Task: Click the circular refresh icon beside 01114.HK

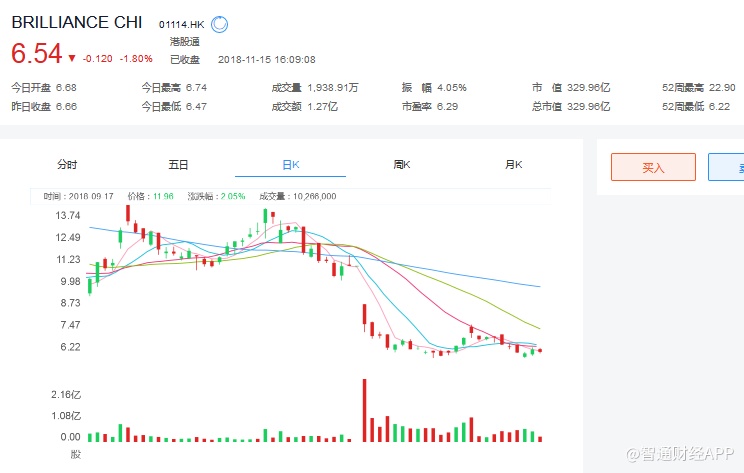Action: click(220, 22)
